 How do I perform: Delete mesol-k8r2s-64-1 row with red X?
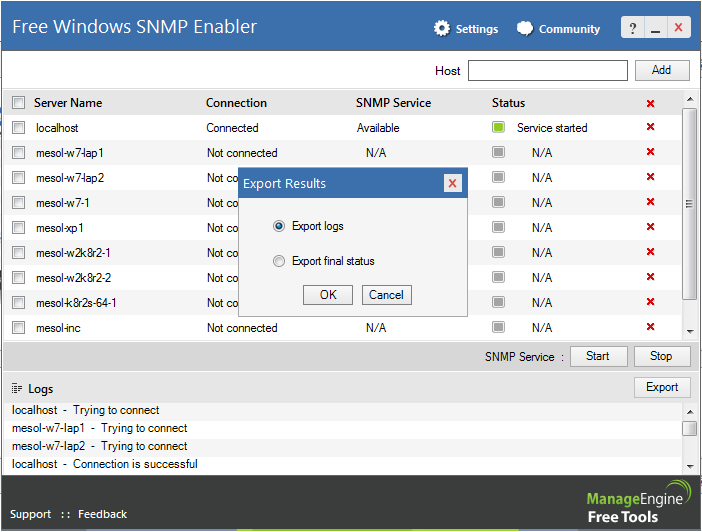point(651,302)
